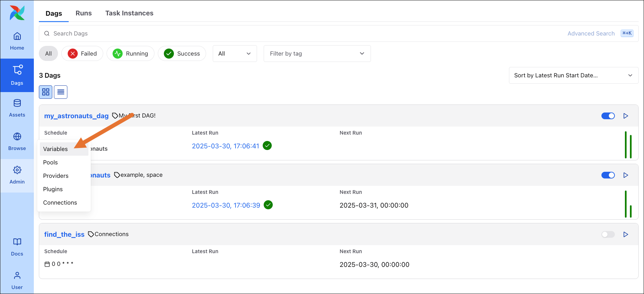Pause the my_astronauts_dag toggle
The image size is (644, 294).
coord(608,116)
